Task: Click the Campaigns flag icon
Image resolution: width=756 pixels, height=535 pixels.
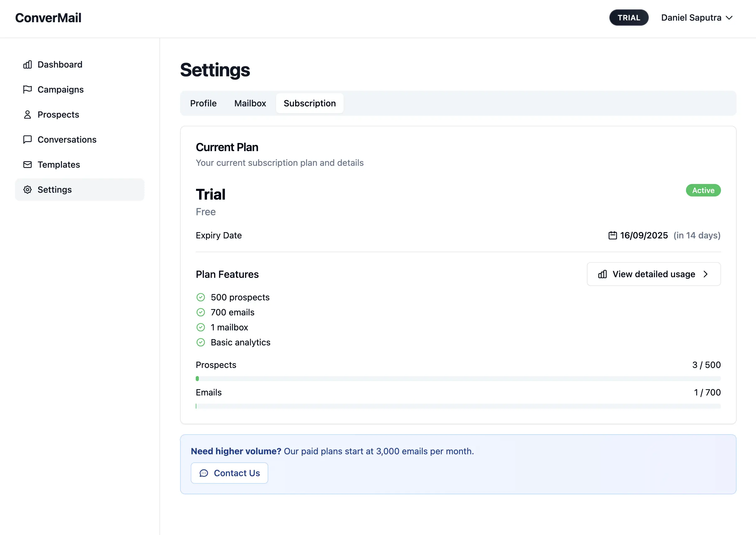Action: click(28, 89)
